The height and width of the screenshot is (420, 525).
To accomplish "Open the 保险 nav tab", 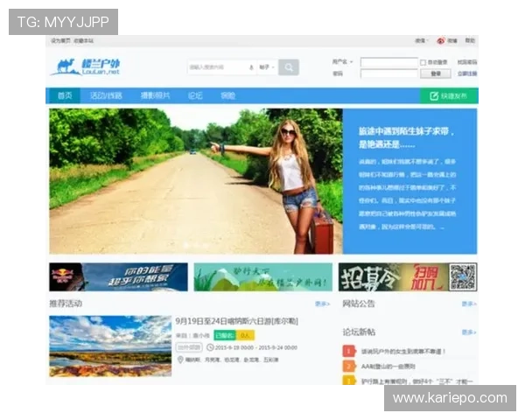I will click(x=227, y=95).
